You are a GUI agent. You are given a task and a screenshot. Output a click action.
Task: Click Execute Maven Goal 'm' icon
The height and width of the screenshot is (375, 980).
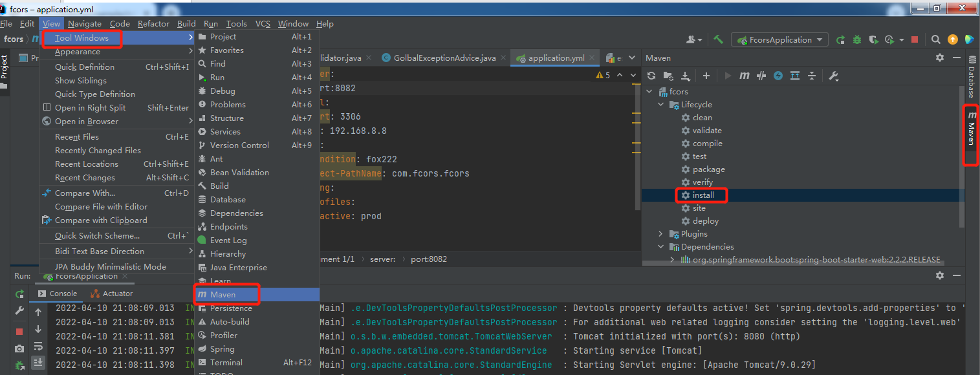745,76
